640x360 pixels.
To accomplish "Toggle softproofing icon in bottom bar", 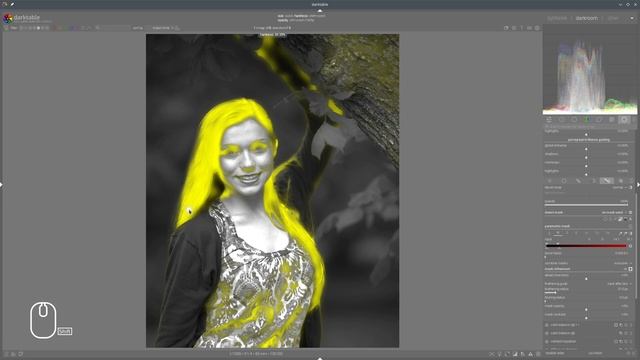I will (522, 354).
